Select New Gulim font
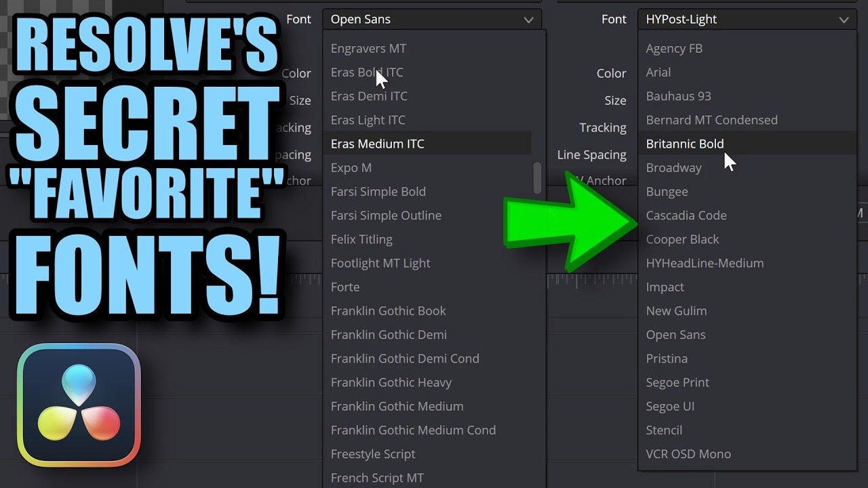Image resolution: width=868 pixels, height=488 pixels. pyautogui.click(x=677, y=311)
